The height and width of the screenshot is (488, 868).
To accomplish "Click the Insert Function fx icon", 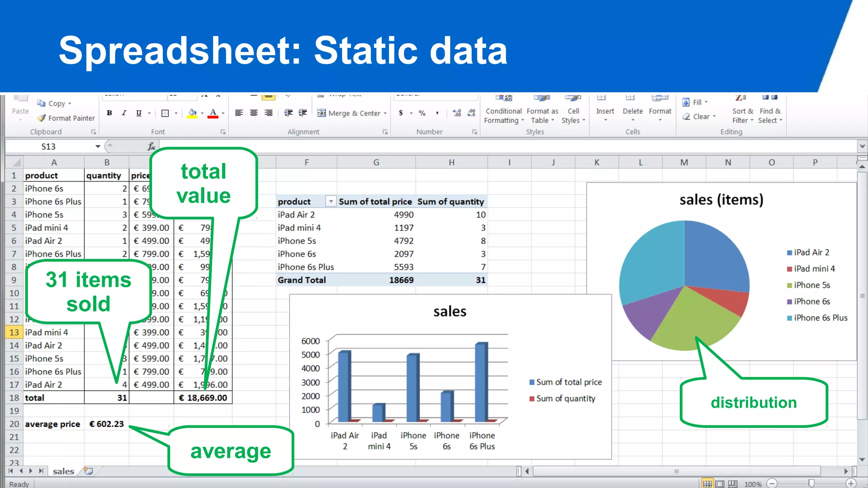I will [151, 147].
